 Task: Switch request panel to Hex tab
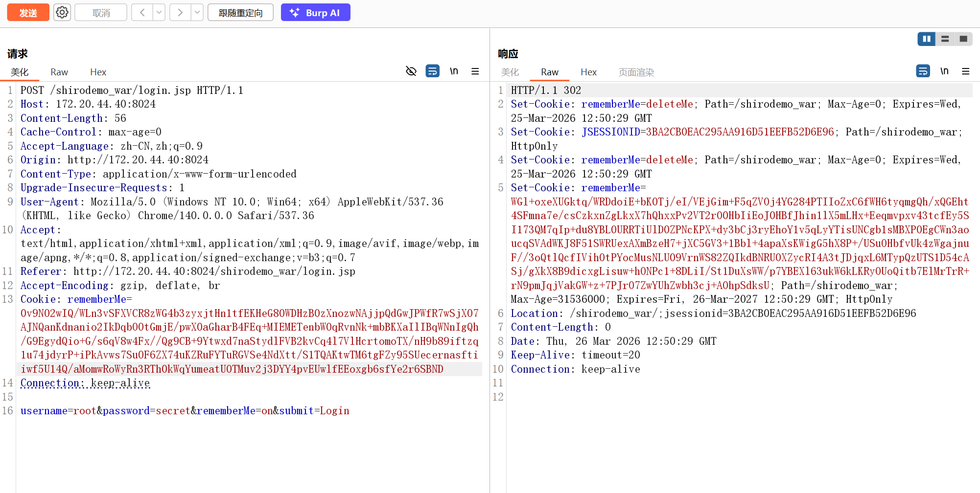click(x=98, y=72)
